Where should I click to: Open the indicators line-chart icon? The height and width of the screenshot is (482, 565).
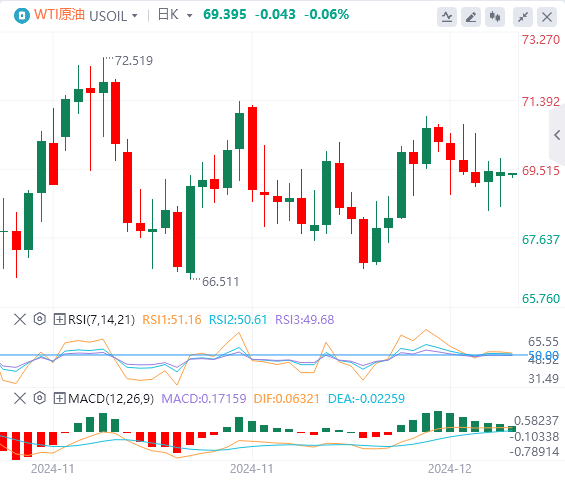[x=447, y=17]
